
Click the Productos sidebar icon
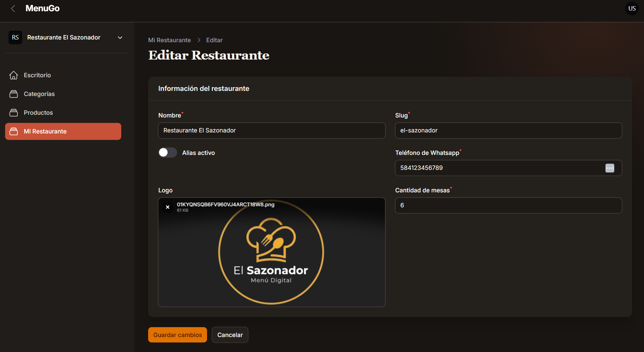tap(14, 113)
